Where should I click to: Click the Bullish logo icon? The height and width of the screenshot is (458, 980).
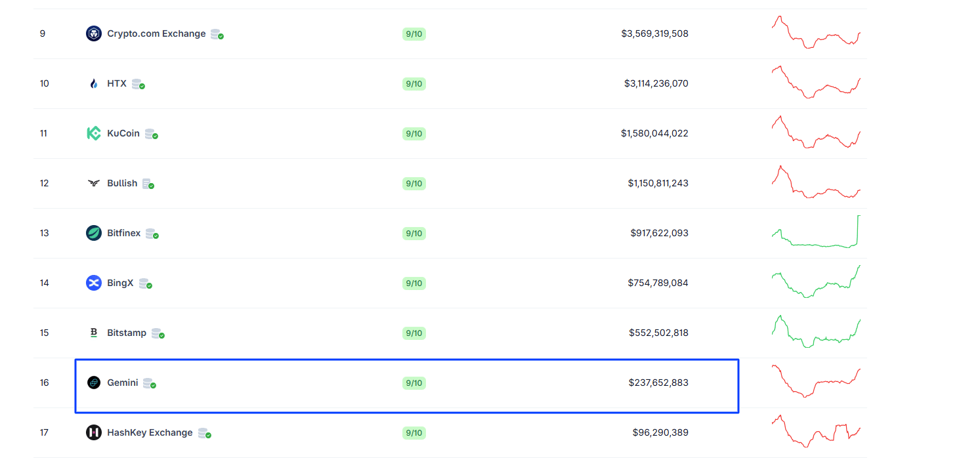pyautogui.click(x=94, y=183)
